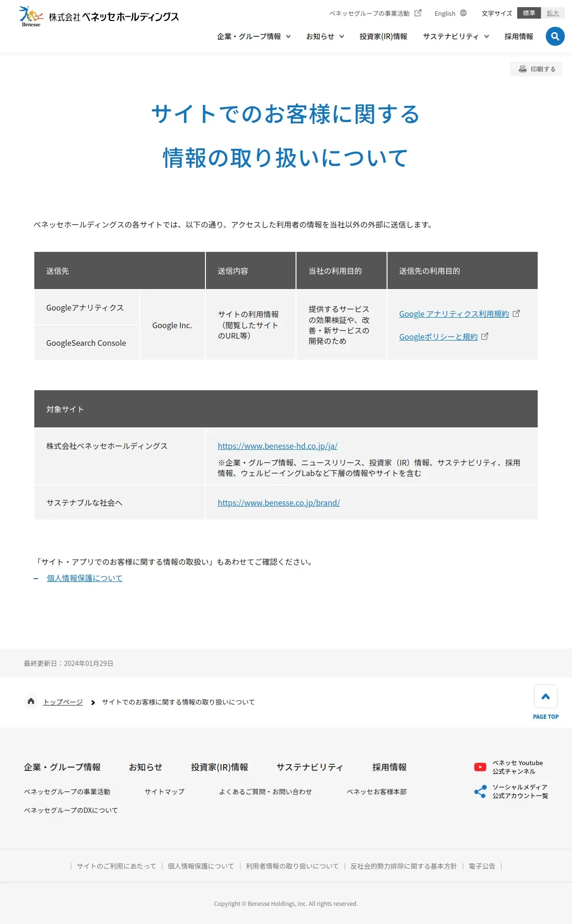
Task: Open よくあるご質問・お問い合わせ link
Action: pos(266,792)
